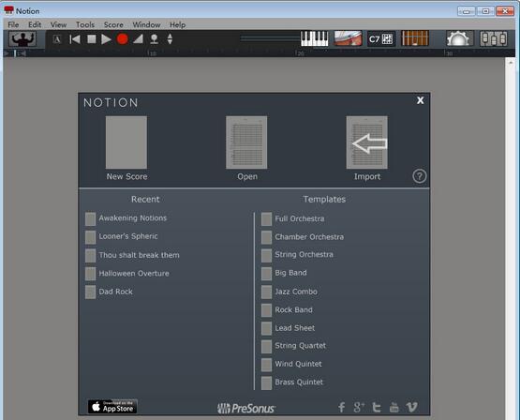Select the String Orchestra template
520x420 pixels.
click(297, 255)
